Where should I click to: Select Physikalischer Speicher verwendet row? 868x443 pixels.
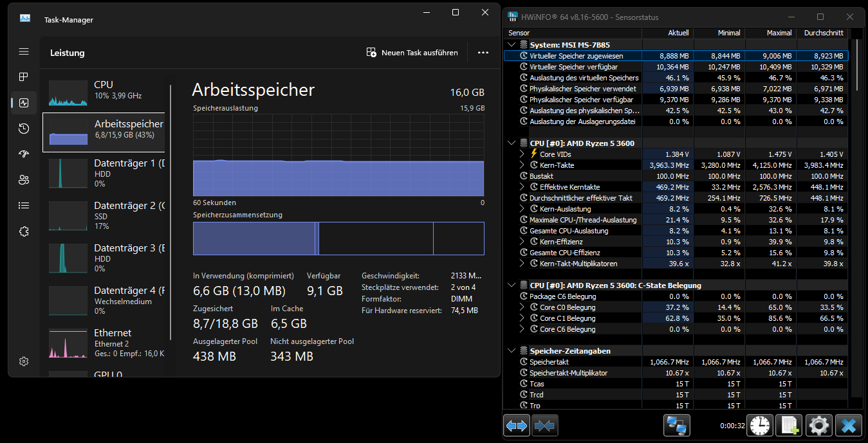(676, 89)
